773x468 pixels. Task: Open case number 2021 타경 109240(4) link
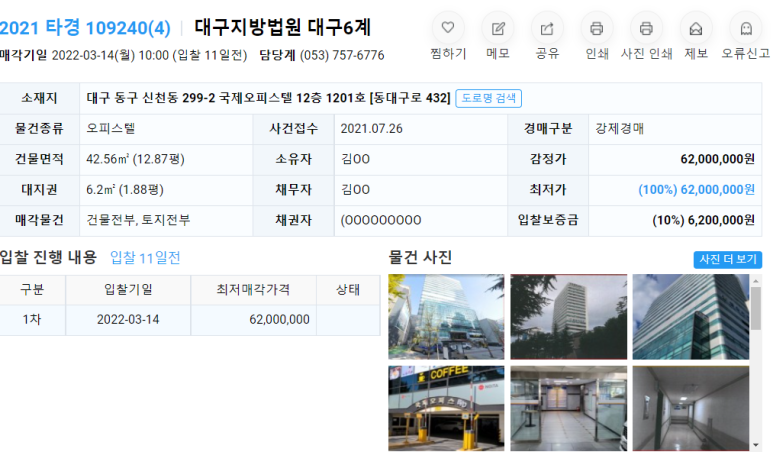tap(85, 28)
